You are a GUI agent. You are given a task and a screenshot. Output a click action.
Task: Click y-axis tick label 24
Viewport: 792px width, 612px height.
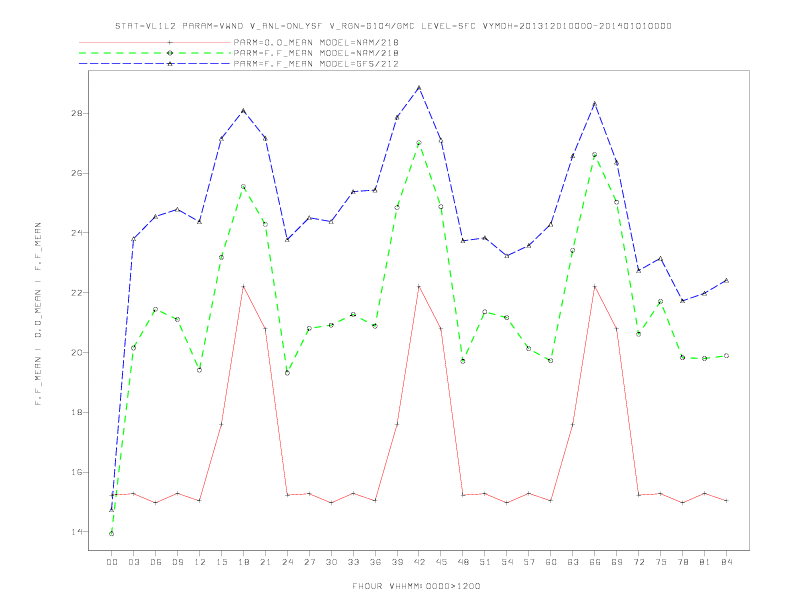pos(77,233)
